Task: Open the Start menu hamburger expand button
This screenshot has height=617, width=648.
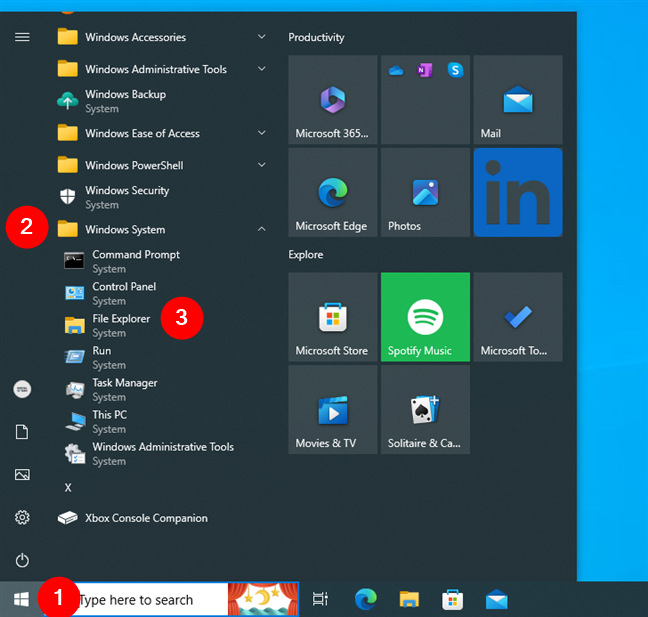Action: pyautogui.click(x=22, y=37)
